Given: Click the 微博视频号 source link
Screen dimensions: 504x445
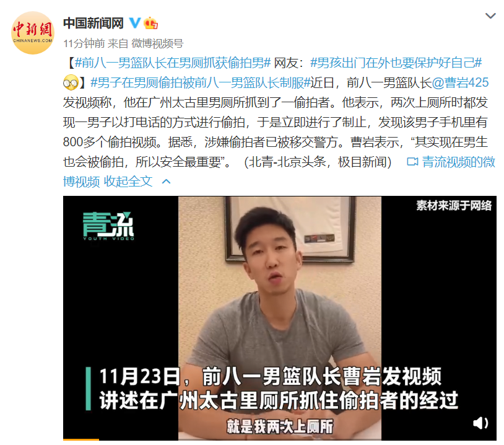Looking at the screenshot, I should coord(157,43).
